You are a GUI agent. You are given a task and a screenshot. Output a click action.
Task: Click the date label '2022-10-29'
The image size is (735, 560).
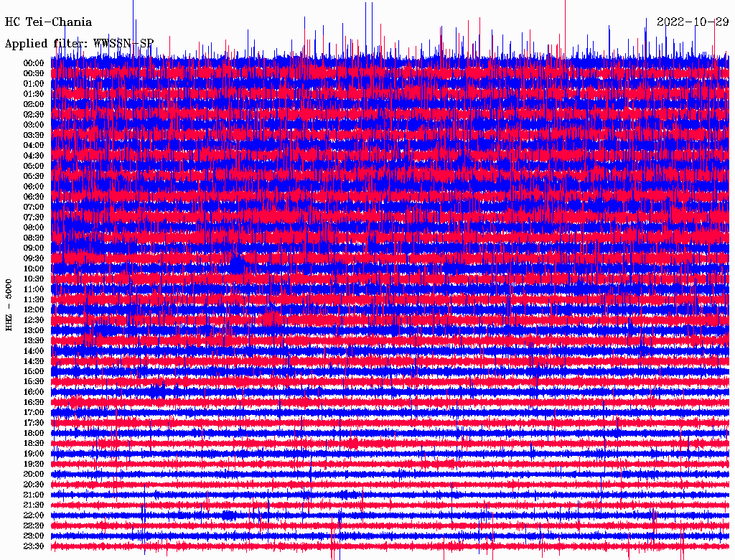pyautogui.click(x=693, y=22)
